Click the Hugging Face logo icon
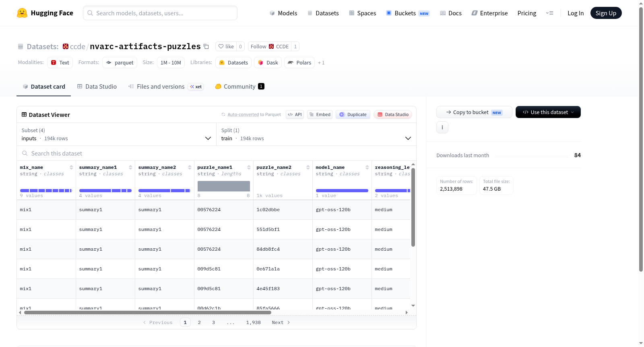Viewport: 644px width, 347px height. [x=22, y=13]
